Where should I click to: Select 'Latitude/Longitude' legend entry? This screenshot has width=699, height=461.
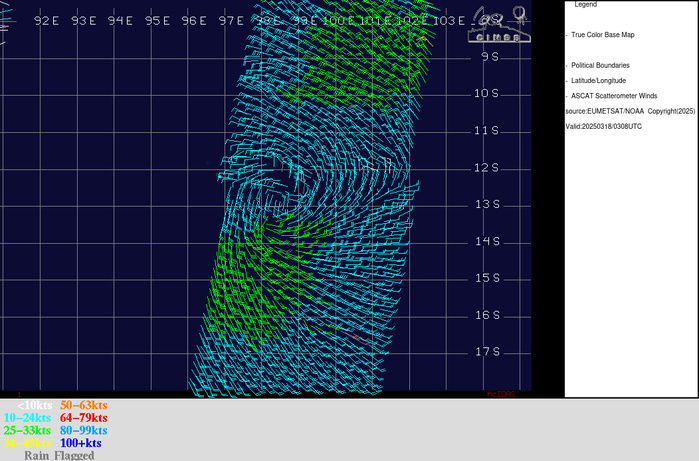pos(598,81)
